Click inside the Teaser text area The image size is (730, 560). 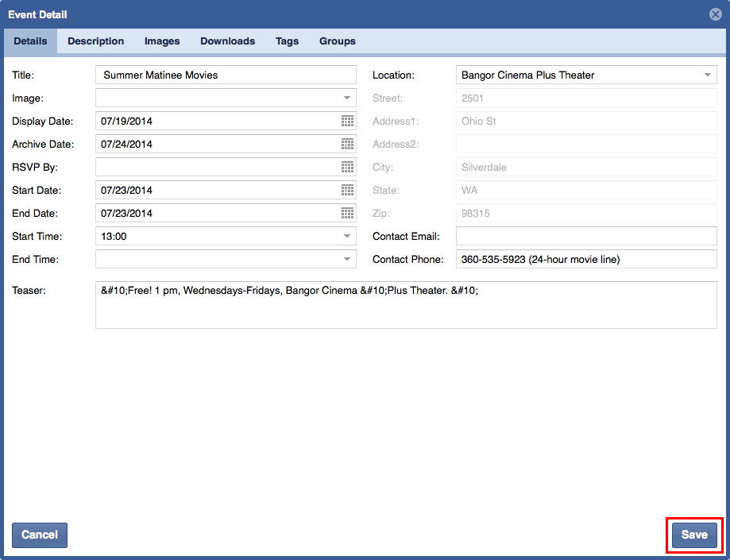click(405, 305)
